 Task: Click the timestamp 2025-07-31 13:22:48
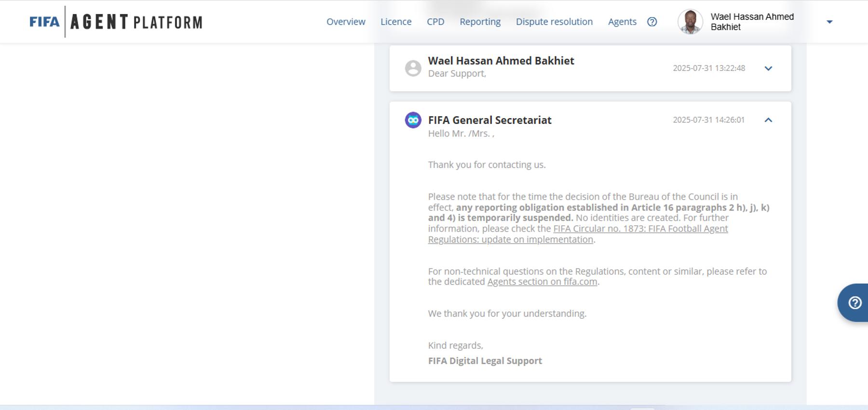(709, 68)
